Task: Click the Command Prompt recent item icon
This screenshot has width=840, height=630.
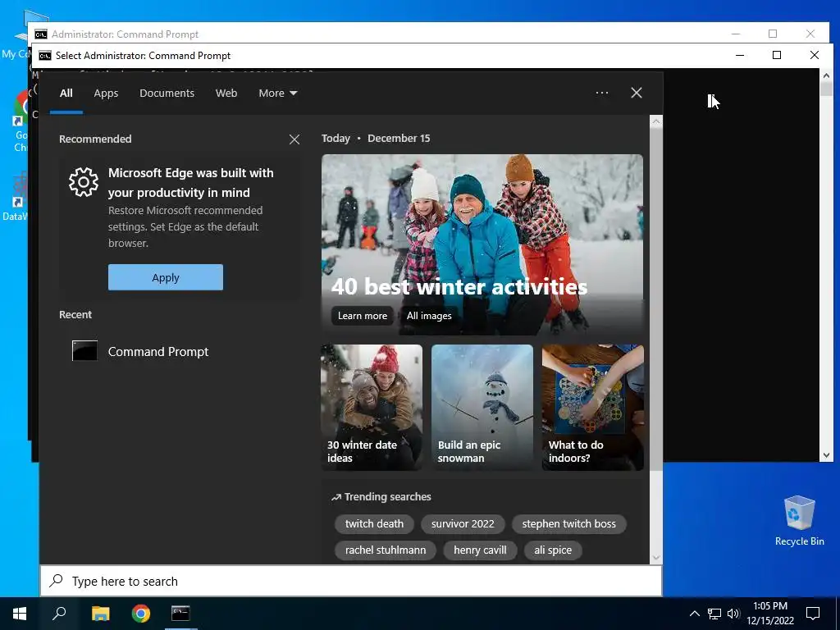Action: (x=84, y=351)
